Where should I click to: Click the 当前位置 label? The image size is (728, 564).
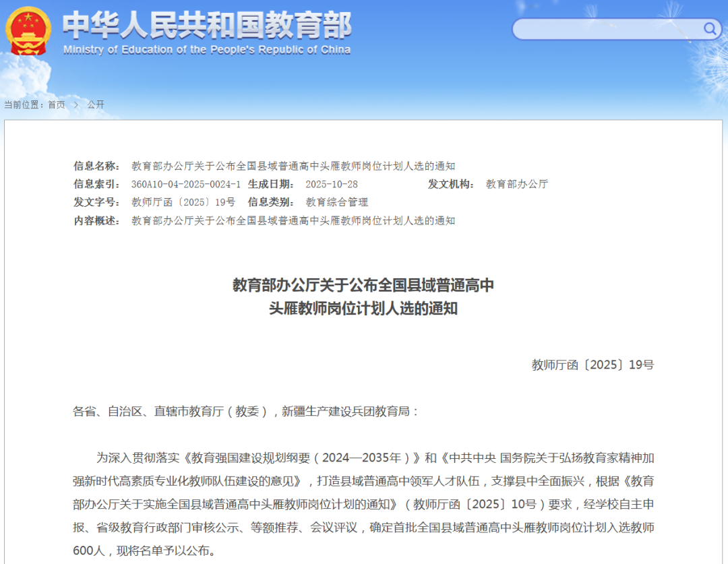tap(24, 104)
